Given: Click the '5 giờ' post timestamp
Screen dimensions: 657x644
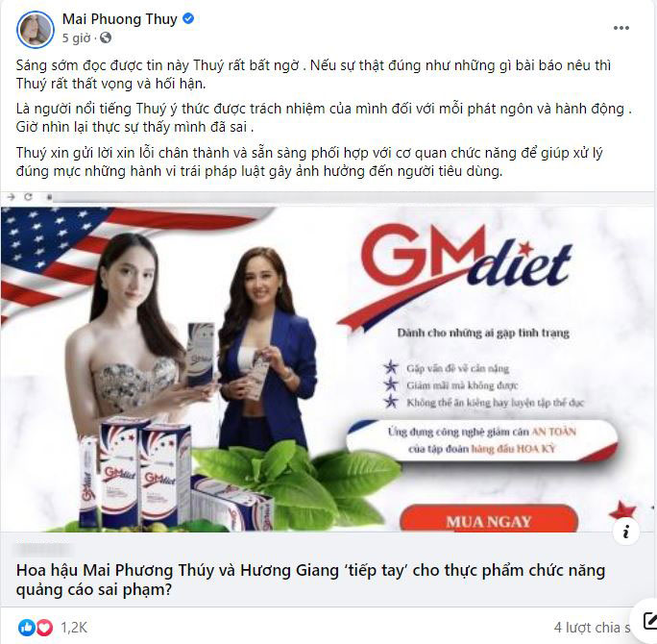Looking at the screenshot, I should coord(76,38).
